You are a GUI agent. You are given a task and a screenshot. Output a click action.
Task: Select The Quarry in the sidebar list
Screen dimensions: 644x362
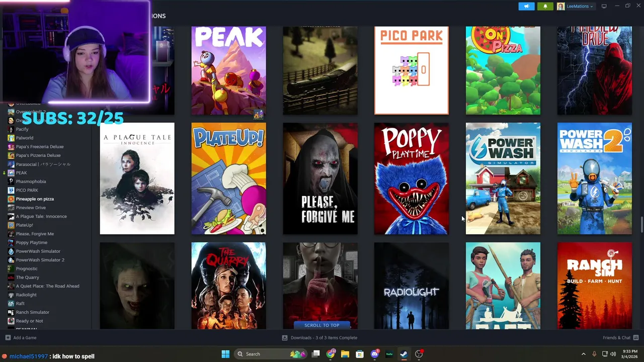coord(27,278)
